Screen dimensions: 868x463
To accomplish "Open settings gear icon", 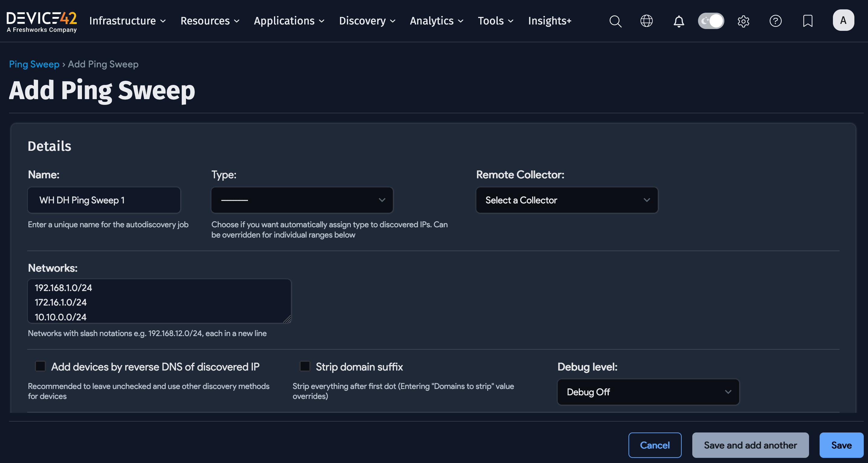I will (743, 21).
